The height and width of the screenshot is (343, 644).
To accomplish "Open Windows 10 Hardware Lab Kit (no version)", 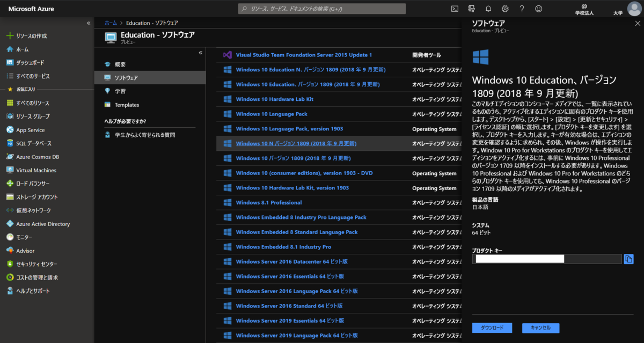I will tap(275, 99).
